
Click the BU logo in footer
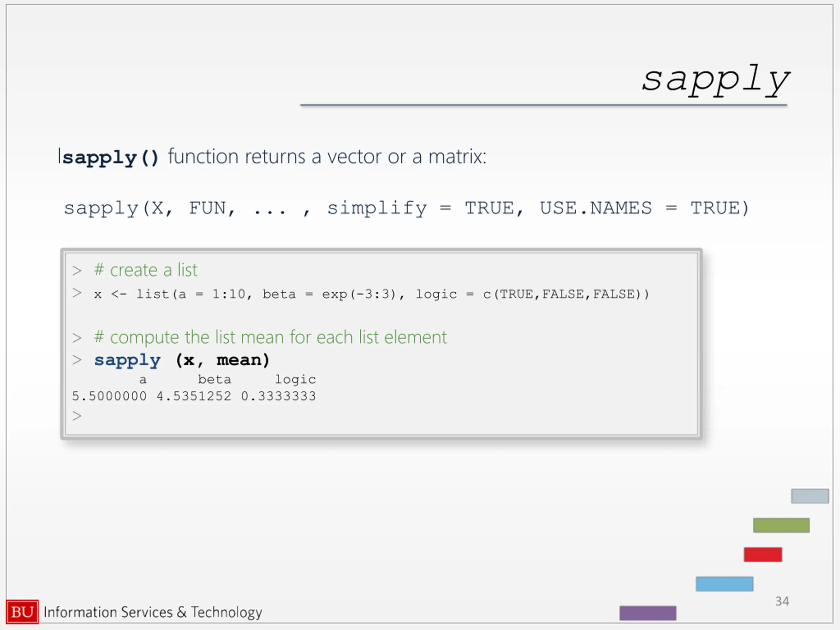tap(22, 612)
